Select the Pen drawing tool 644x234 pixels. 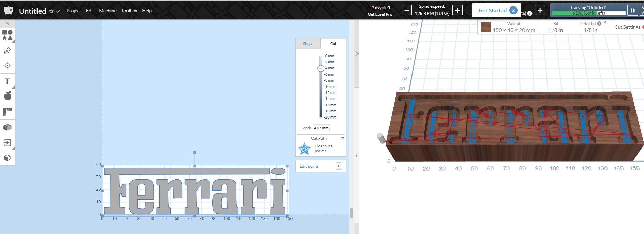coord(7,51)
